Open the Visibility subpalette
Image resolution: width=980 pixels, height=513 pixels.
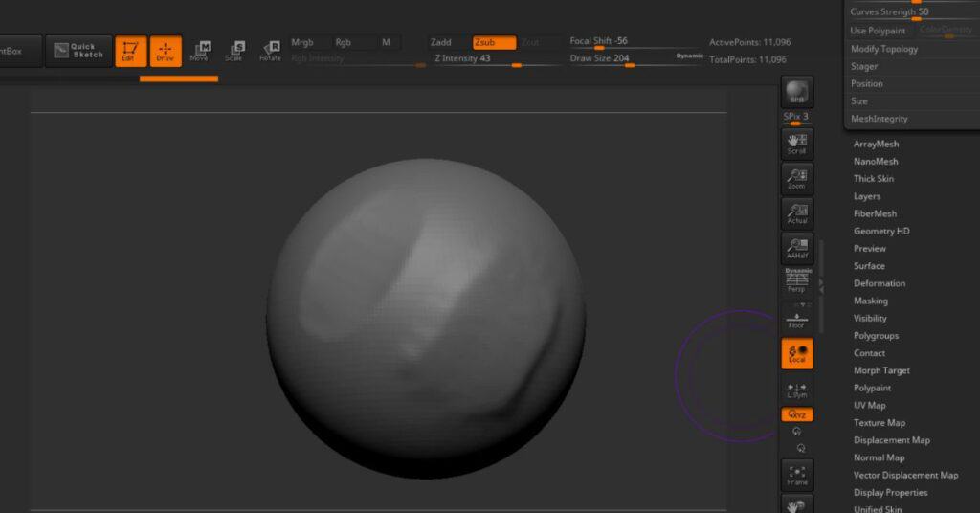870,319
